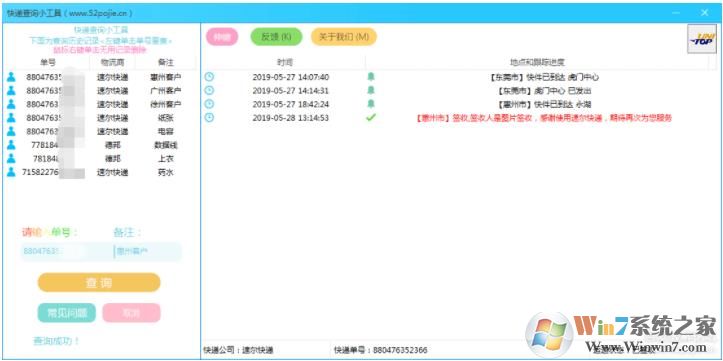Click the person icon beside 广州客户 row
This screenshot has height=361, width=723.
(x=11, y=90)
